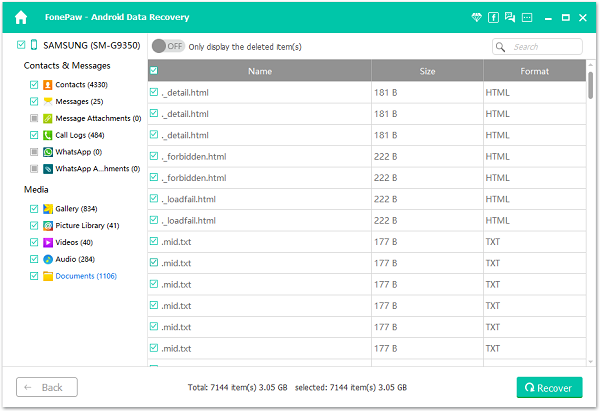Click the Audio music note icon
This screenshot has width=600, height=411.
[47, 259]
